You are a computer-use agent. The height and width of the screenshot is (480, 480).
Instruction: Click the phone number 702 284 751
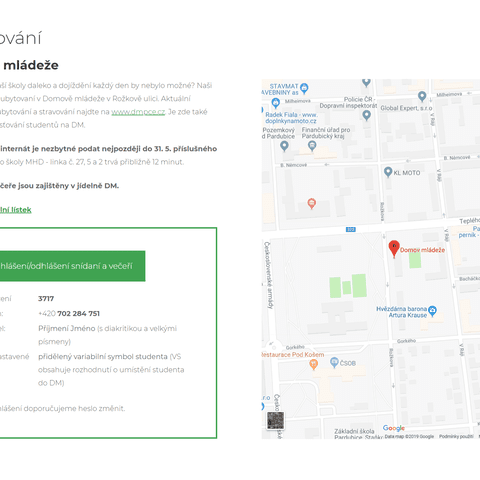click(x=78, y=314)
